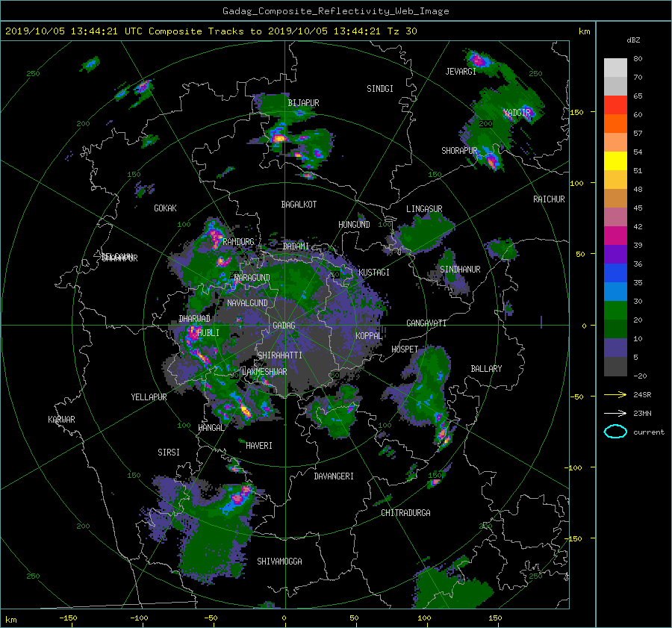Click the 23MN white arrow legend icon
This screenshot has width=672, height=628.
point(615,413)
